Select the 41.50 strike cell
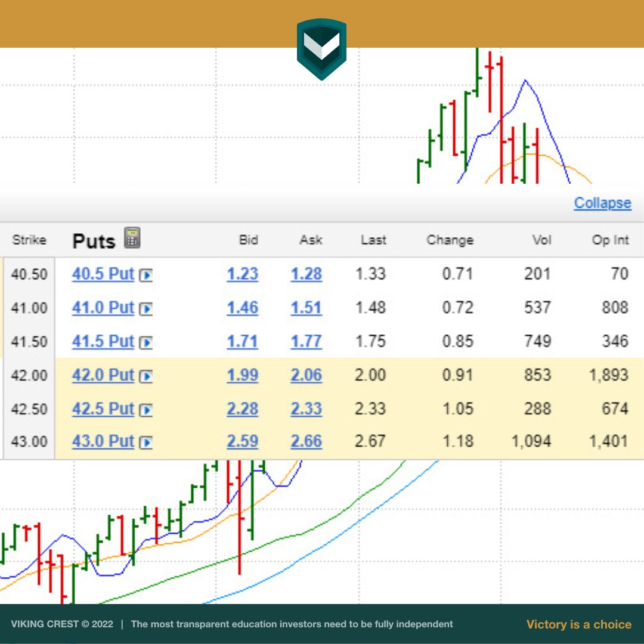The width and height of the screenshot is (644, 644). point(29,342)
